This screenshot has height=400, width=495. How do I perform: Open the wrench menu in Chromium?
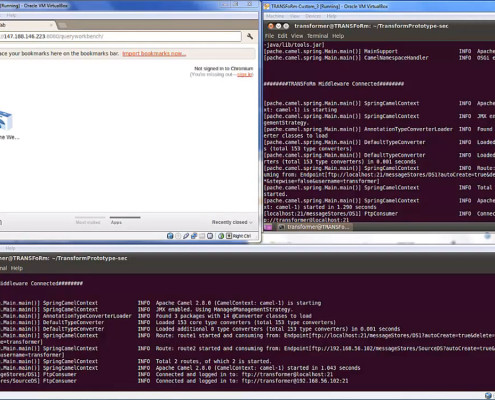pos(250,36)
